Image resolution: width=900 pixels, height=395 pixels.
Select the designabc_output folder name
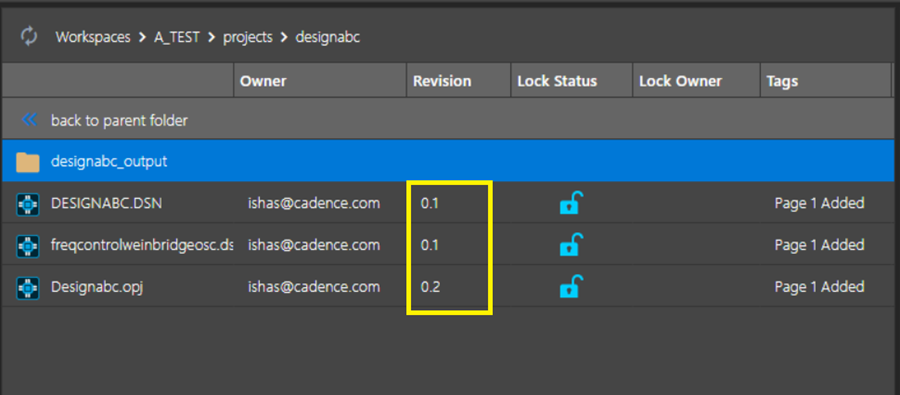click(x=109, y=162)
